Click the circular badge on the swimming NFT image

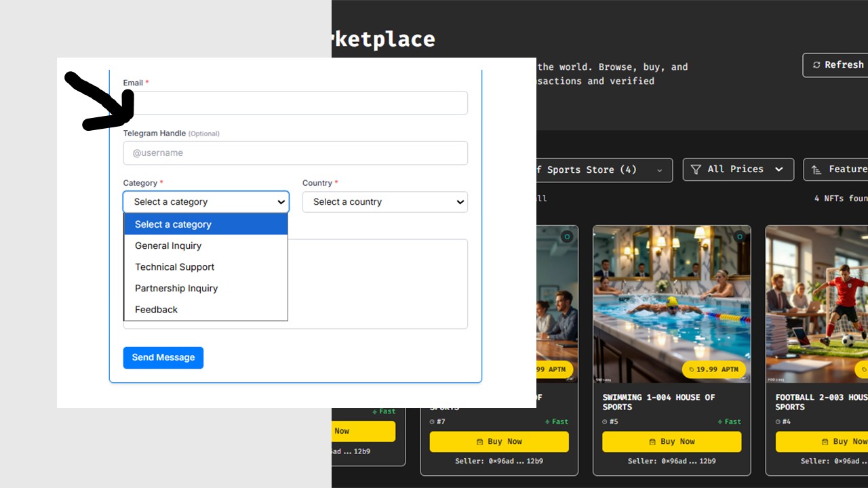(x=739, y=237)
